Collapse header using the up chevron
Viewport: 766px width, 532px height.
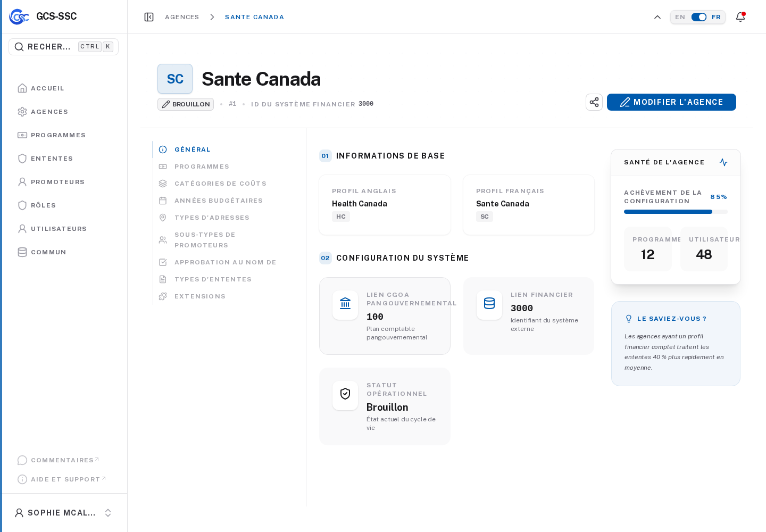657,17
